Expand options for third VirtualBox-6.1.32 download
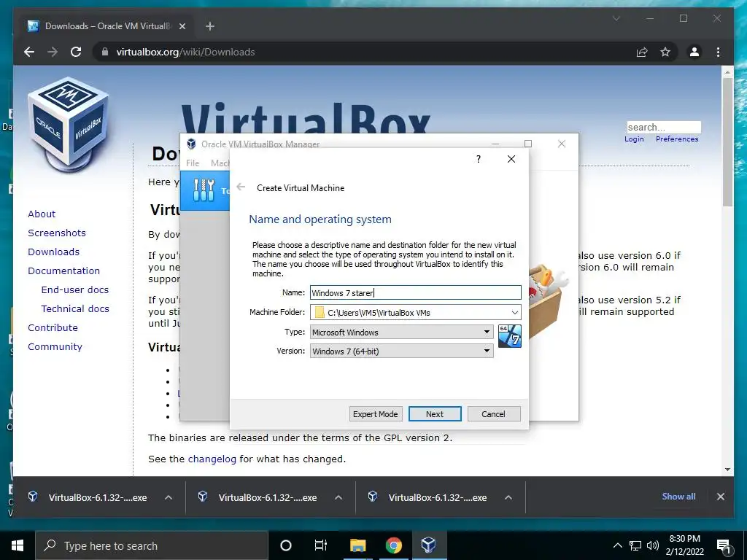The width and height of the screenshot is (747, 560). pyautogui.click(x=508, y=497)
